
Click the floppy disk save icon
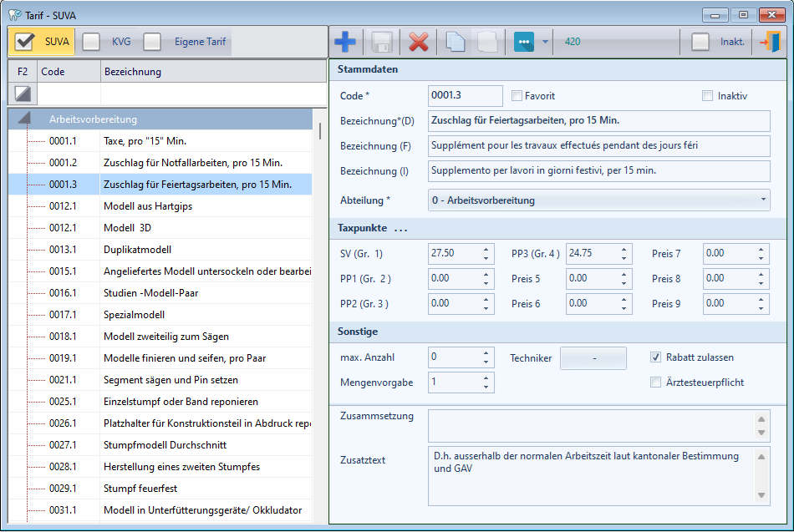(x=382, y=42)
